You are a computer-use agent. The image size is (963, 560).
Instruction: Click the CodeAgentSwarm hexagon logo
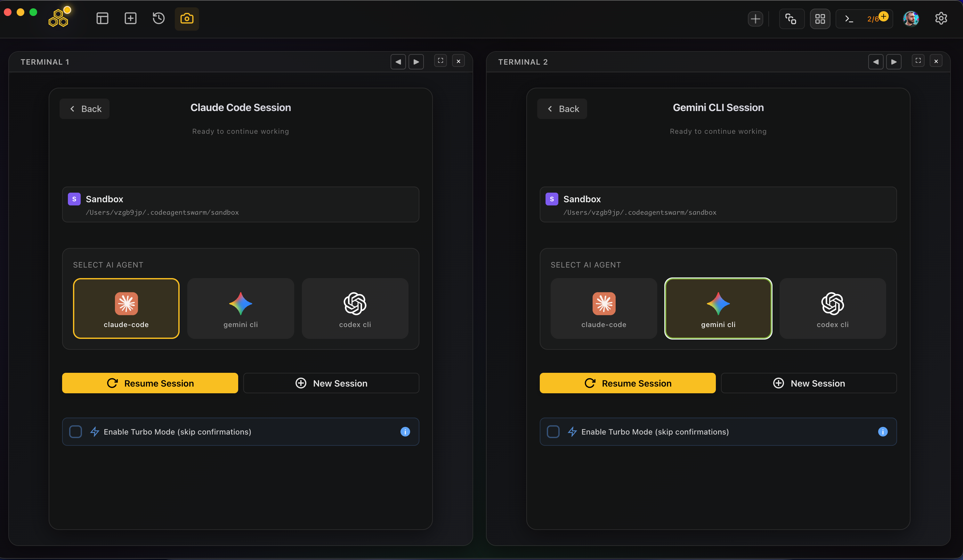(x=59, y=18)
